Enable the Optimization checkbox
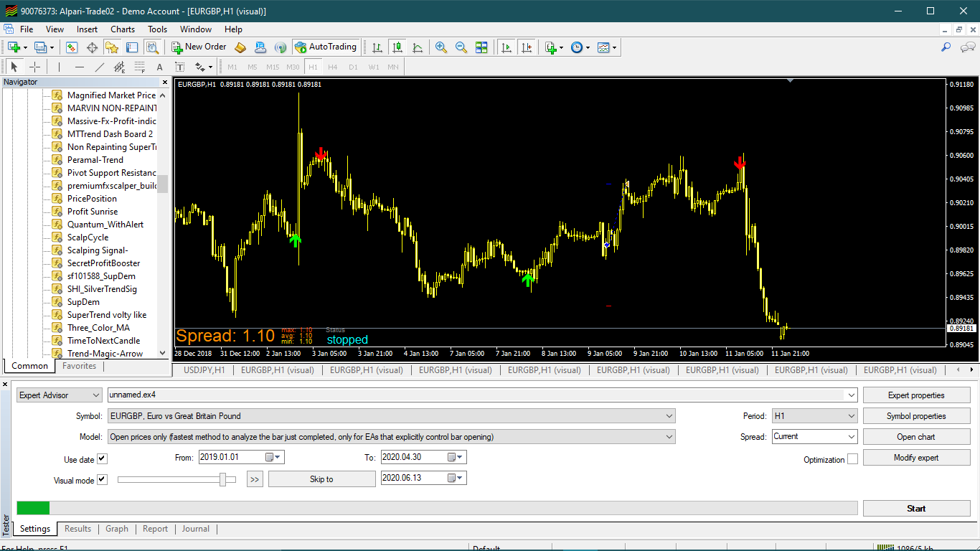Screen dimensions: 980x551 click(852, 459)
